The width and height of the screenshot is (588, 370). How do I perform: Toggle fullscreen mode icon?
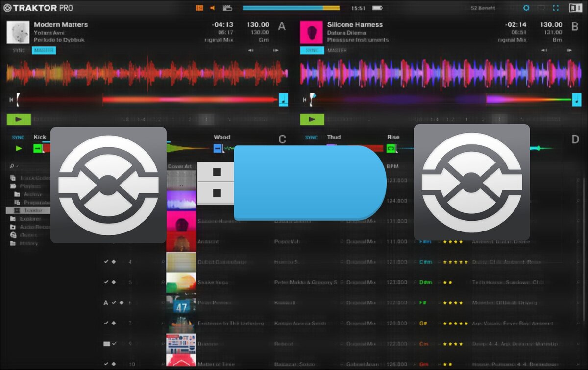[556, 8]
